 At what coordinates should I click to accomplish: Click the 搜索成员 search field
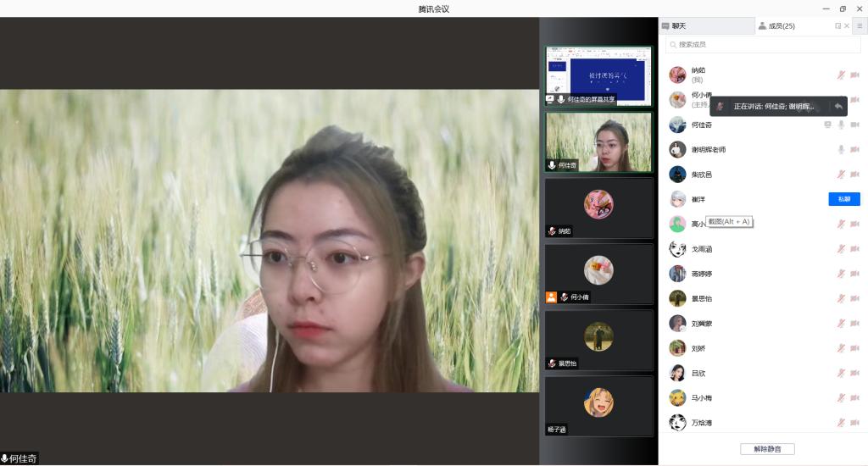[763, 44]
